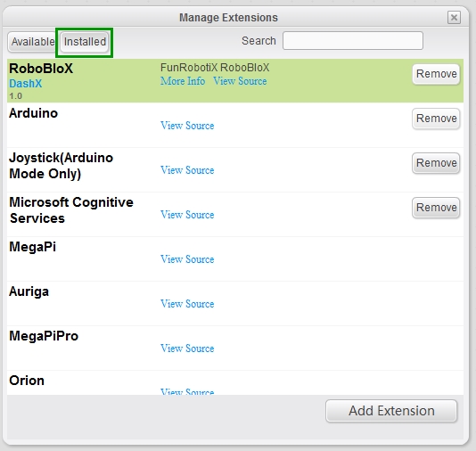Click the Add Extension button
This screenshot has height=451, width=476.
pos(391,411)
